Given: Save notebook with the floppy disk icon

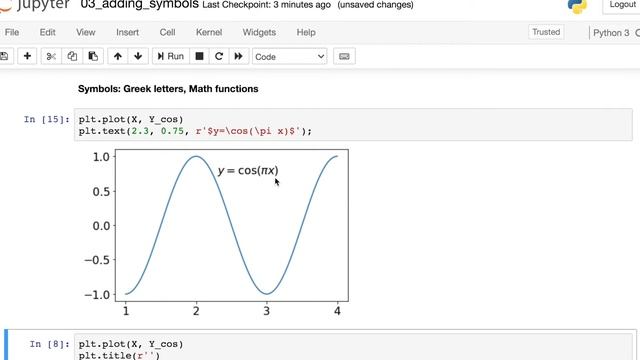Looking at the screenshot, I should [x=5, y=56].
